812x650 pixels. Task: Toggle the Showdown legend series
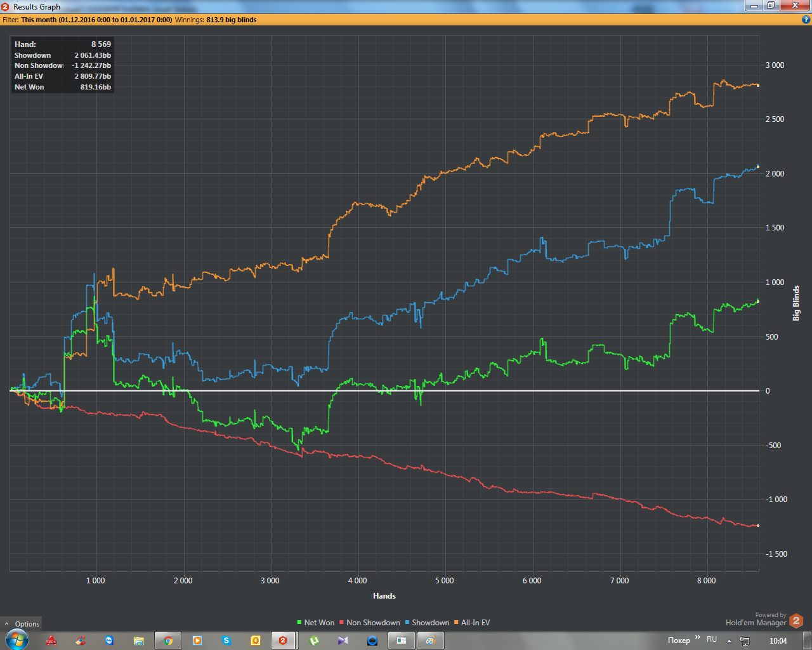427,623
